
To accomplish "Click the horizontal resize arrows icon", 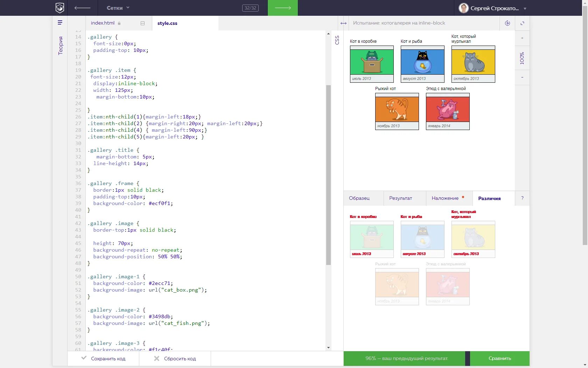I will pos(343,23).
